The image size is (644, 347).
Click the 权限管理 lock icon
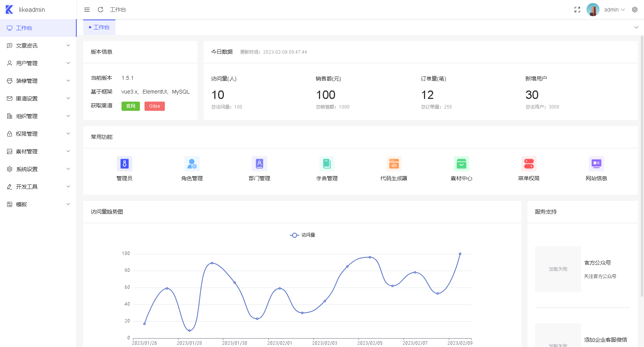click(10, 134)
